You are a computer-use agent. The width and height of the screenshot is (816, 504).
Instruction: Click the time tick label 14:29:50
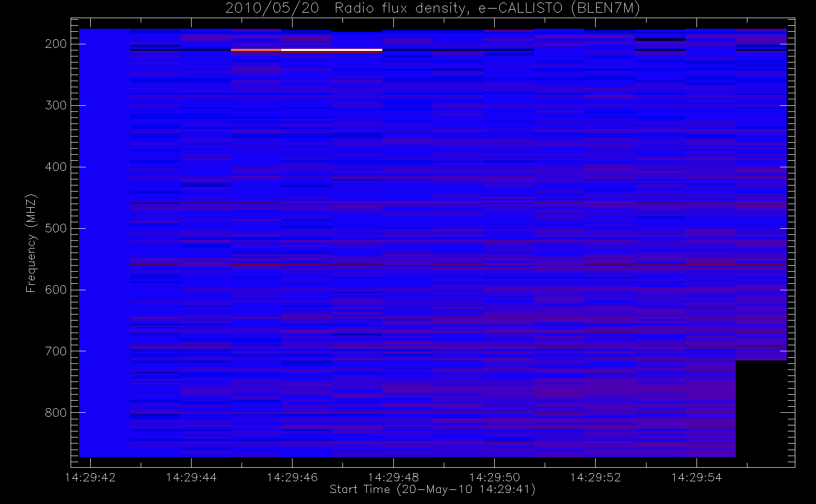click(494, 477)
